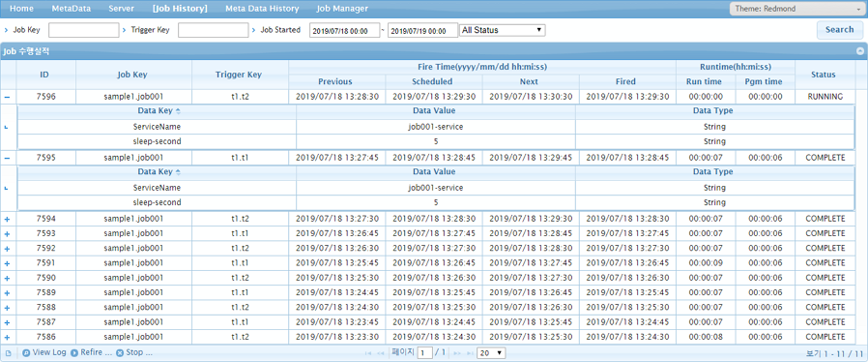The height and width of the screenshot is (362, 868).
Task: Collapse job 7596 details row
Action: point(7,97)
